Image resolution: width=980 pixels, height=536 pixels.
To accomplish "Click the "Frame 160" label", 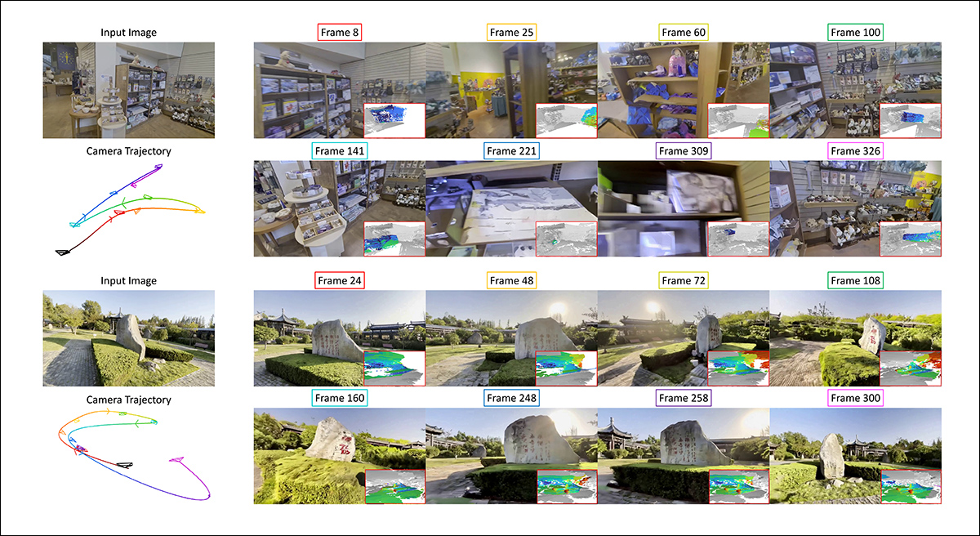I will pos(340,398).
